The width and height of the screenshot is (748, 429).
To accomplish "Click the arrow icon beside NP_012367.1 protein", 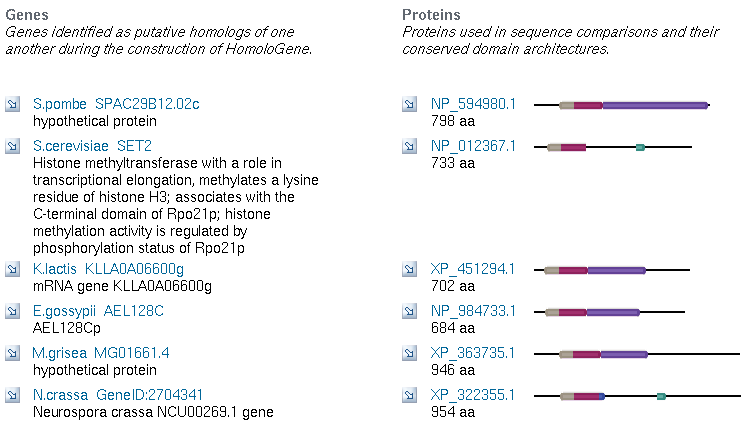I will point(409,146).
